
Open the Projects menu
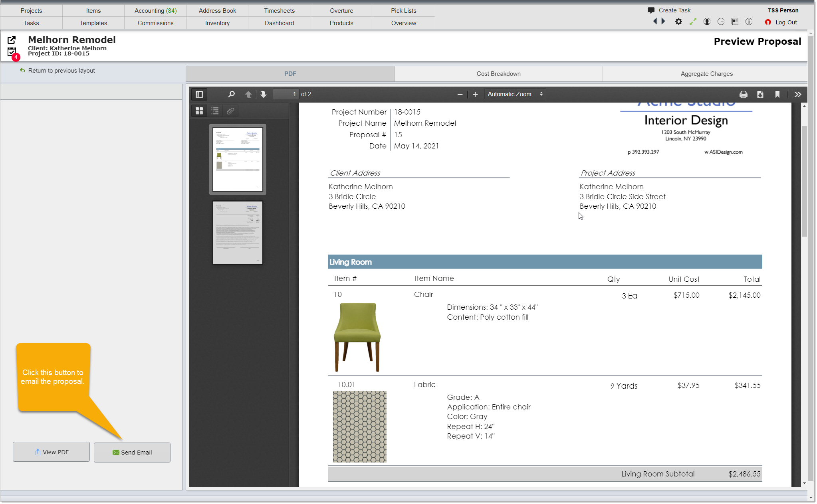coord(31,11)
